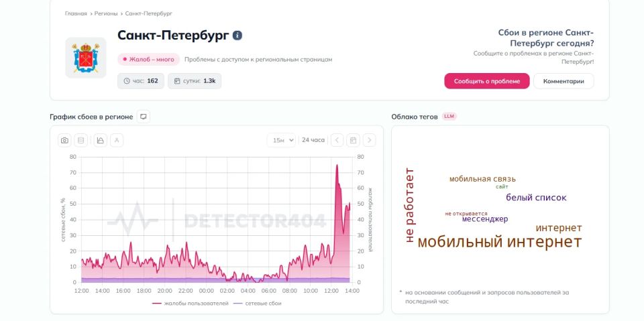The height and width of the screenshot is (321, 644).
Task: Navigate to the Регионы breadcrumb
Action: coord(106,13)
